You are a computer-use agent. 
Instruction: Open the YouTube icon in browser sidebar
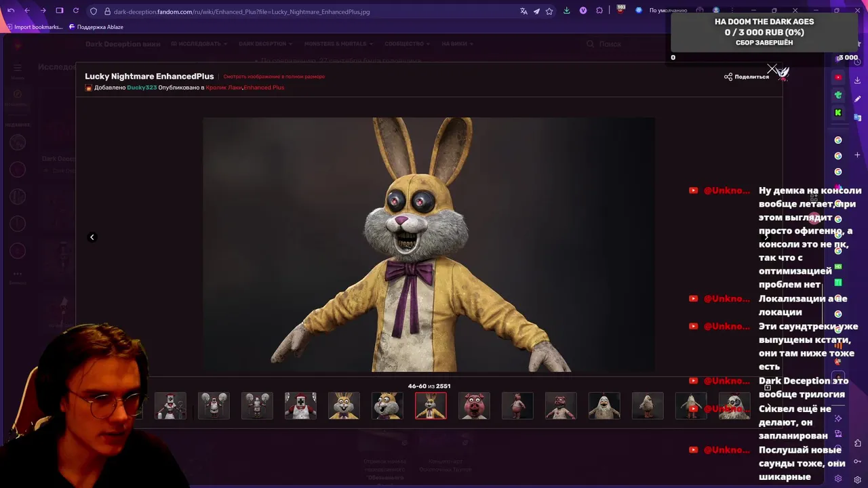point(838,77)
